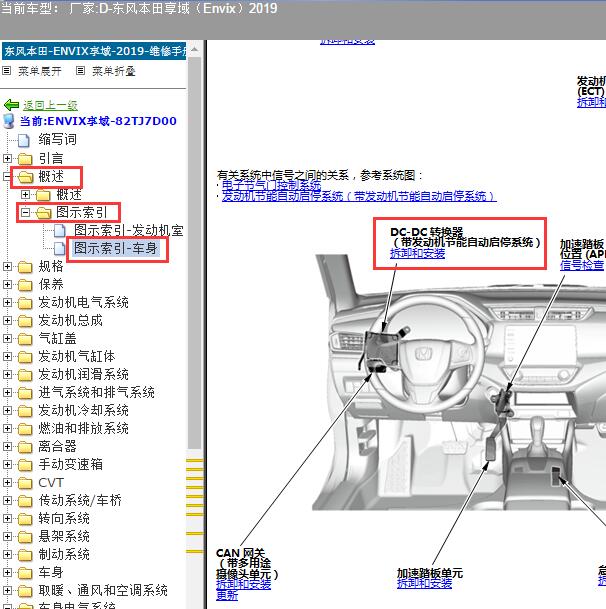Screen dimensions: 606x609
Task: Click the open folder icon for 图示索引
Action: coord(44,213)
